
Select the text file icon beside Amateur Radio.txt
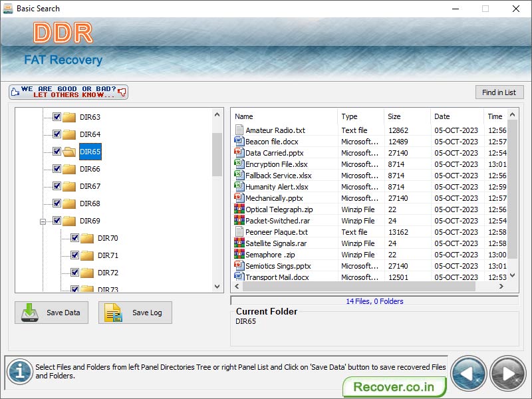239,130
